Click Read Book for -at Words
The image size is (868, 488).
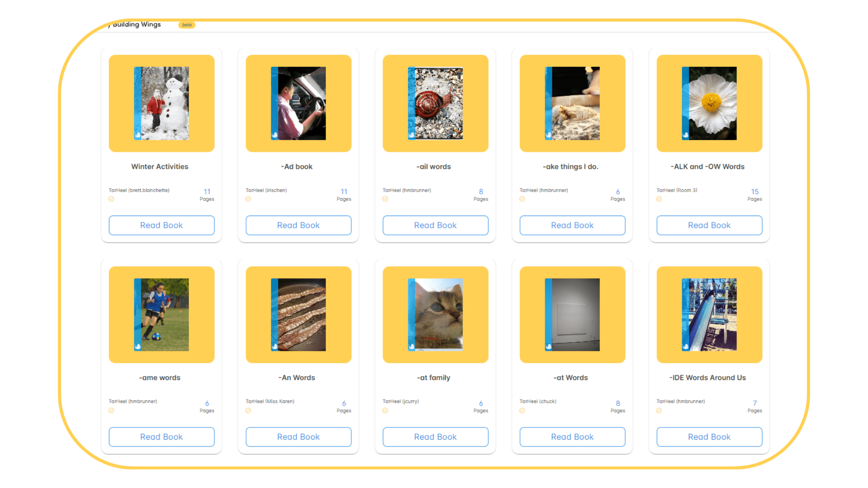pos(572,437)
